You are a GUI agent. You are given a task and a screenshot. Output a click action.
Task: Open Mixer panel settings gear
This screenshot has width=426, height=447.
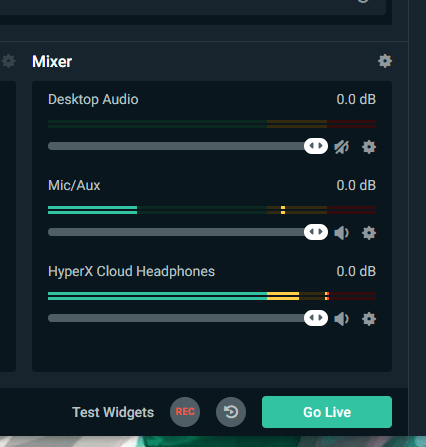pyautogui.click(x=385, y=61)
